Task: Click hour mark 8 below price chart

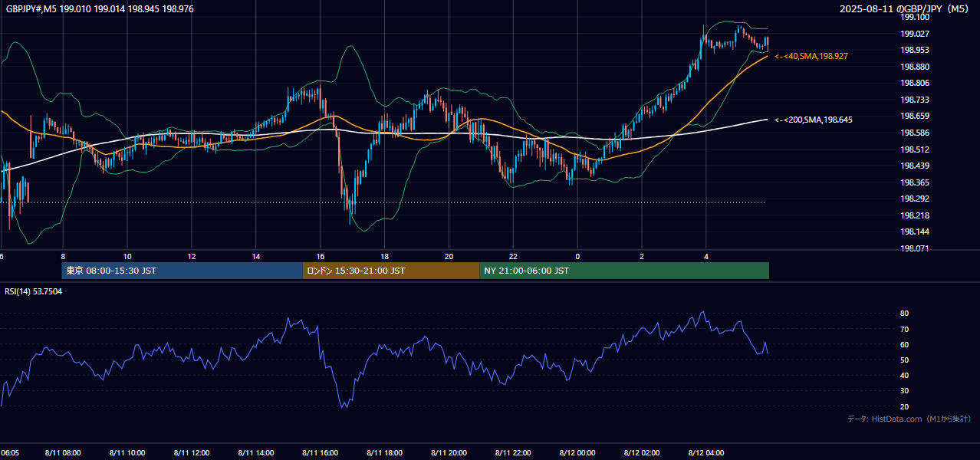Action: (x=63, y=256)
